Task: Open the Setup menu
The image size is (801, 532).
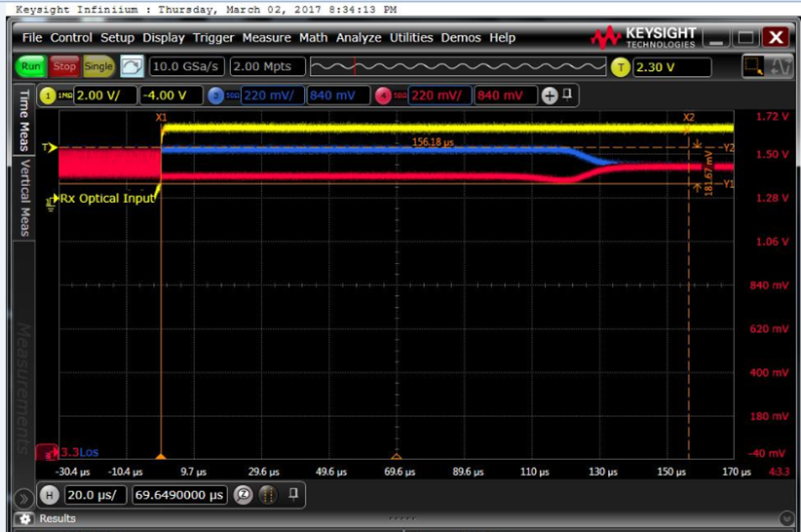Action: (x=117, y=38)
